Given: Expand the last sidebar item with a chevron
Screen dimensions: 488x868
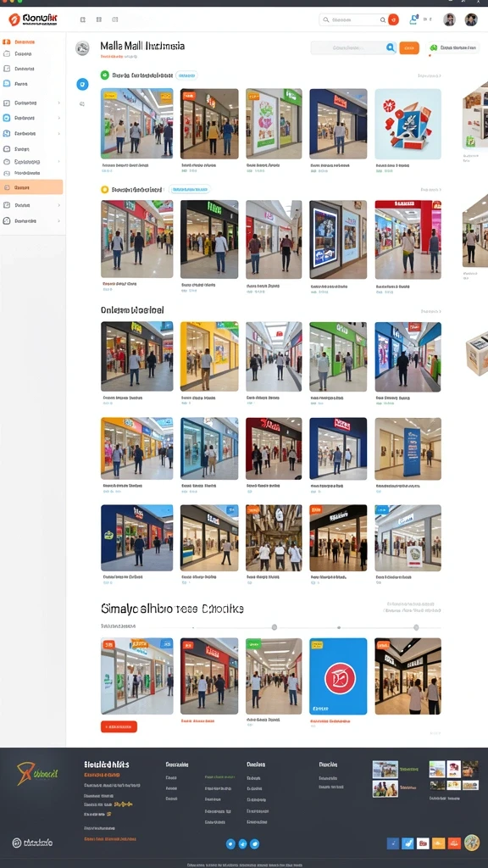Looking at the screenshot, I should pyautogui.click(x=32, y=220).
